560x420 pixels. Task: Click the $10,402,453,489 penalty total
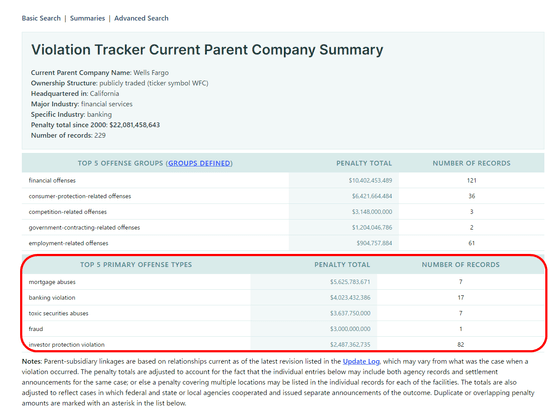[370, 180]
